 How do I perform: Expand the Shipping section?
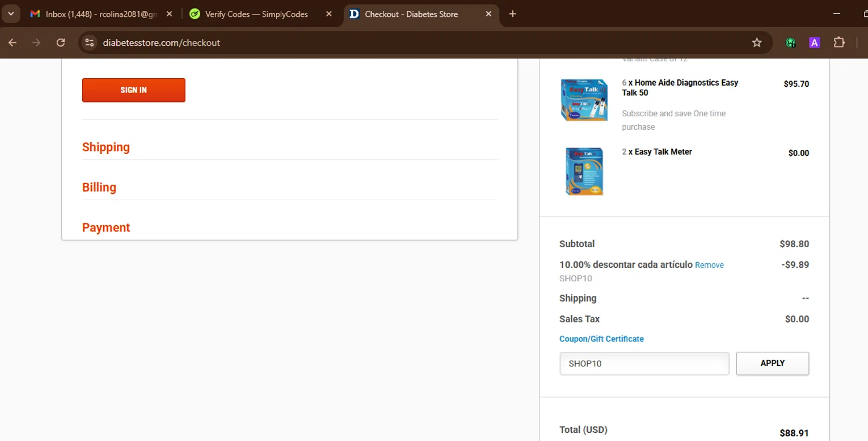tap(106, 147)
